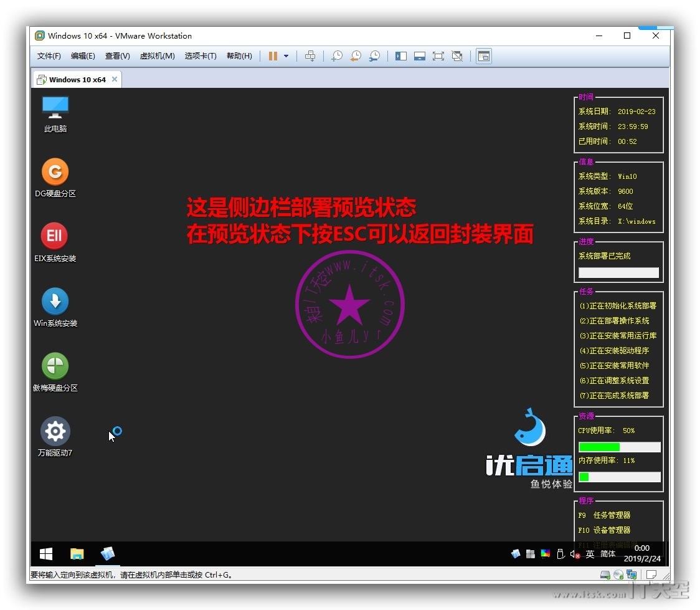Click task (1)正在初始化系统部署
The width and height of the screenshot is (700, 610).
[x=618, y=306]
